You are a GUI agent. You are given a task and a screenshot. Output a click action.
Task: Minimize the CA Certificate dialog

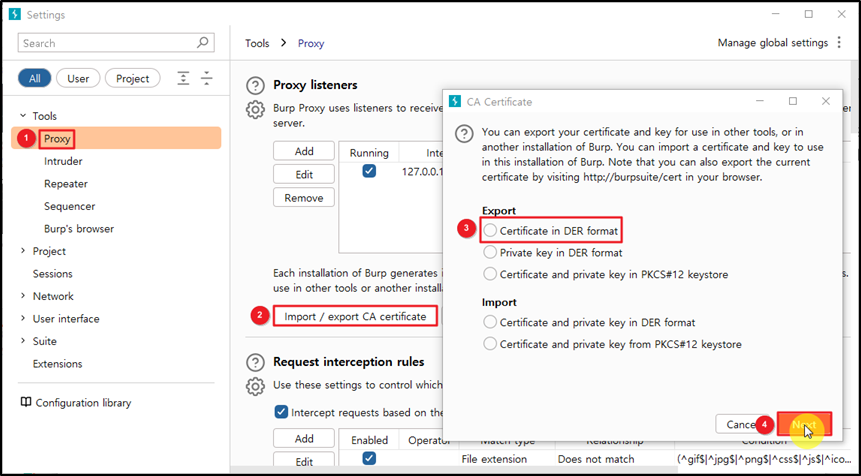[760, 101]
